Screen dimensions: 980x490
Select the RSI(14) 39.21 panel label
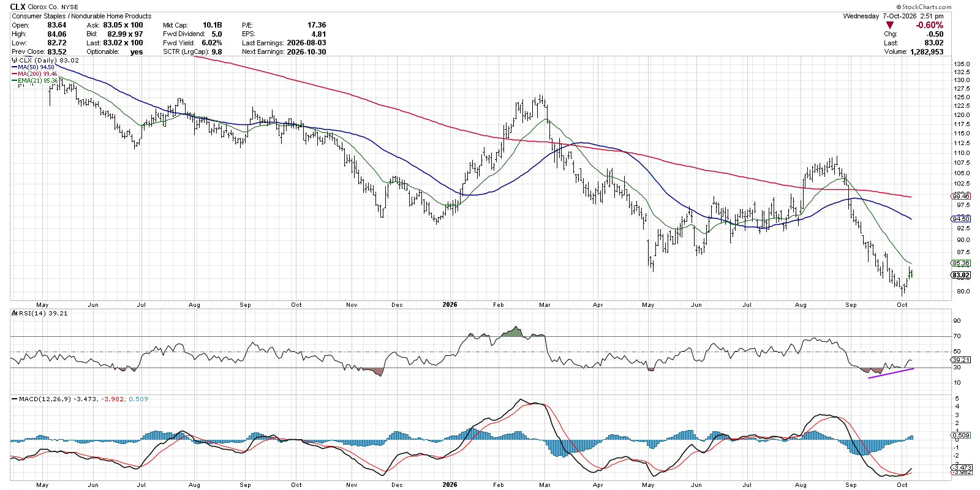(x=43, y=313)
